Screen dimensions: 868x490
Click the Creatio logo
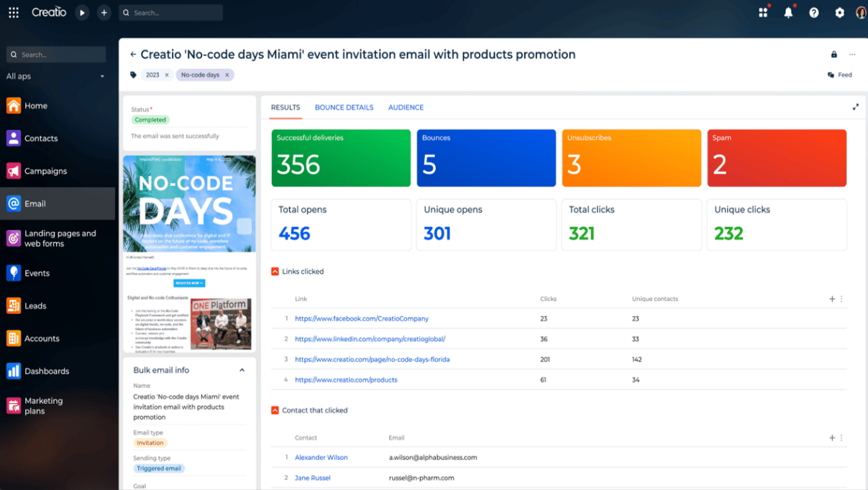pyautogui.click(x=49, y=12)
